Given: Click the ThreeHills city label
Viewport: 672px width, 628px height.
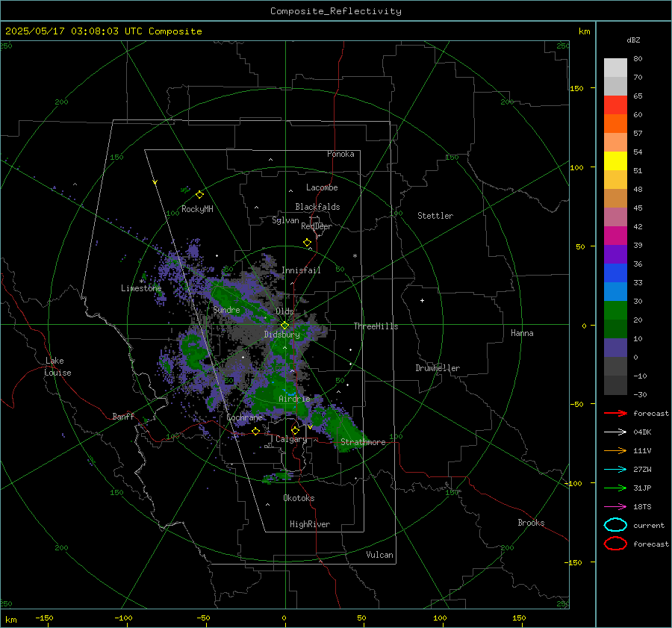Looking at the screenshot, I should point(376,326).
